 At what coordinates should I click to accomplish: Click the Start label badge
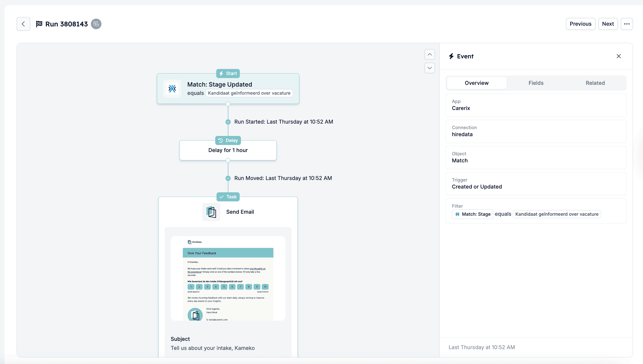click(x=228, y=74)
